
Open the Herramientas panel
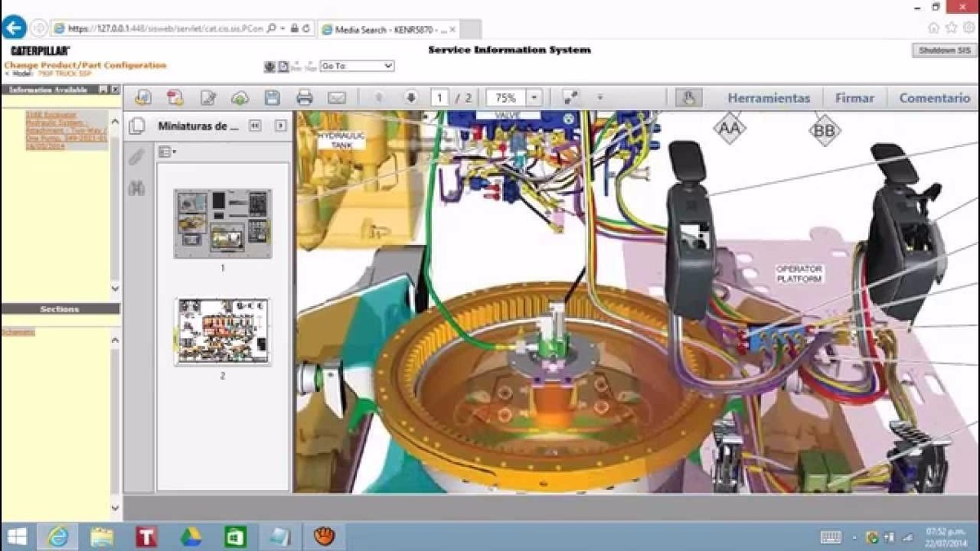pos(768,98)
